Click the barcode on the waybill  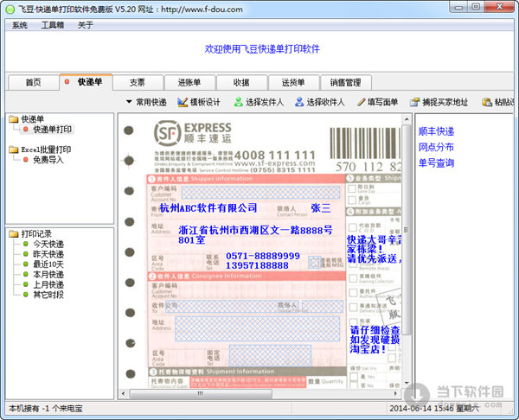365,143
